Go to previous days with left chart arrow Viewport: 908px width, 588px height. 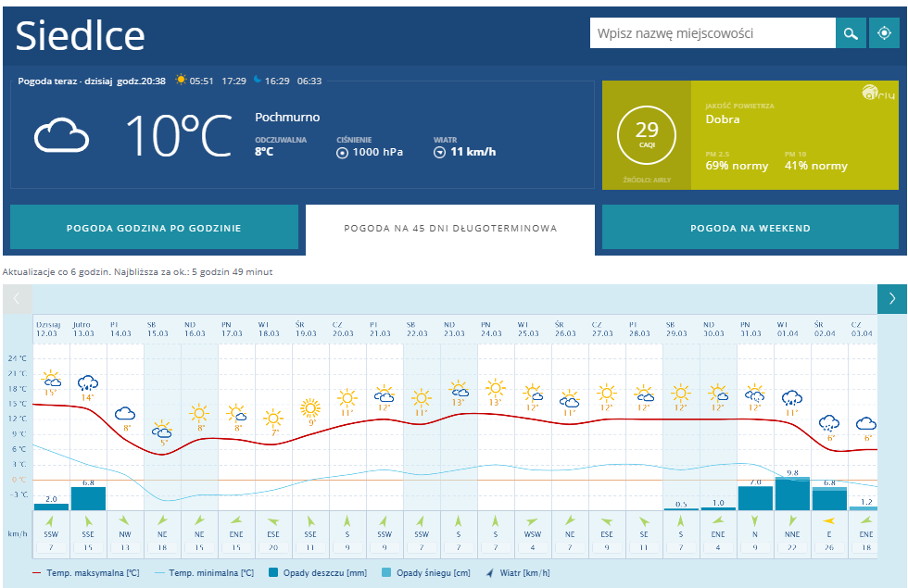(18, 298)
